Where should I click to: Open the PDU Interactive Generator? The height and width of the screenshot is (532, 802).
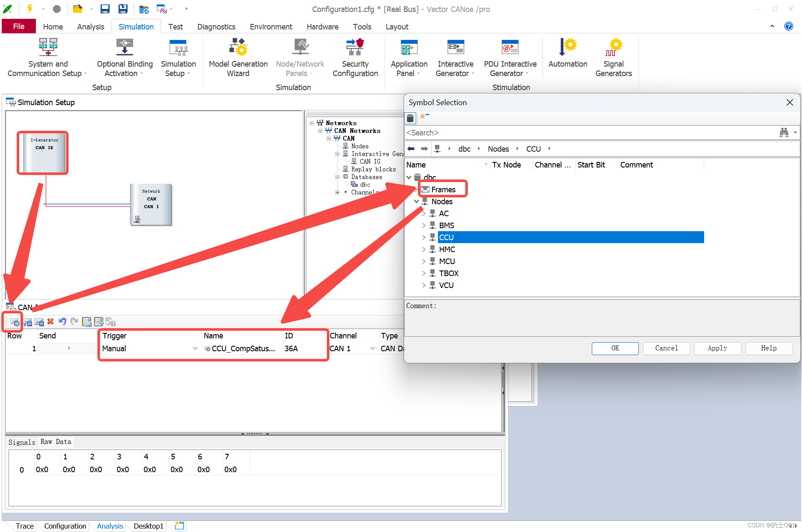pyautogui.click(x=510, y=58)
